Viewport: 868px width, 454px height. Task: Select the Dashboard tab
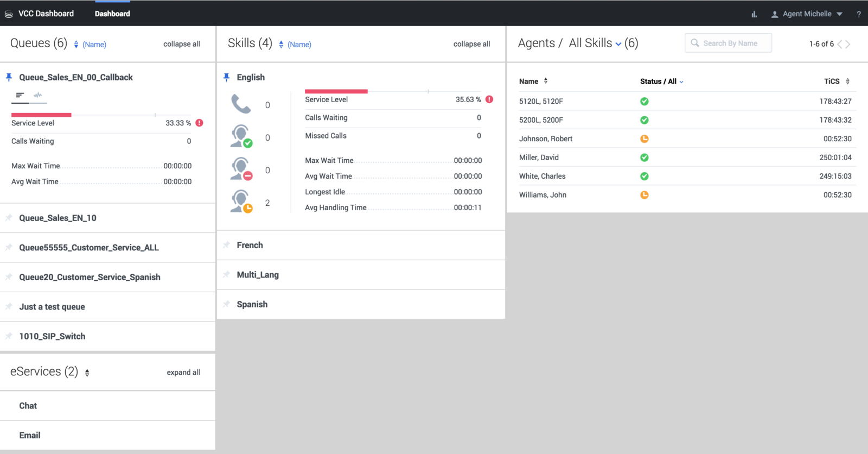[x=112, y=14]
